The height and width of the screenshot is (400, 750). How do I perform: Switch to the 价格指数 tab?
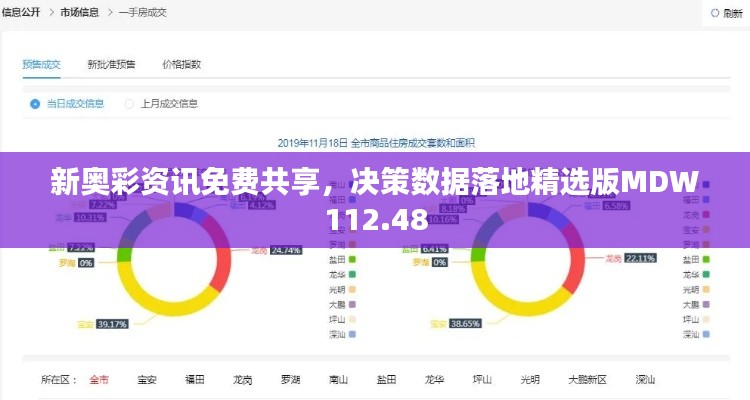click(x=181, y=64)
